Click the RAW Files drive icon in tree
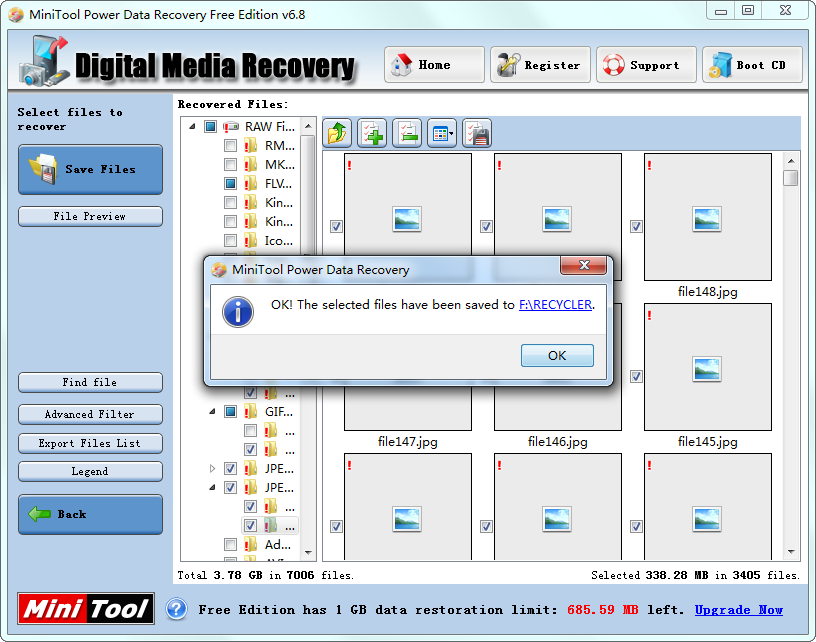This screenshot has height=642, width=816. [x=231, y=126]
